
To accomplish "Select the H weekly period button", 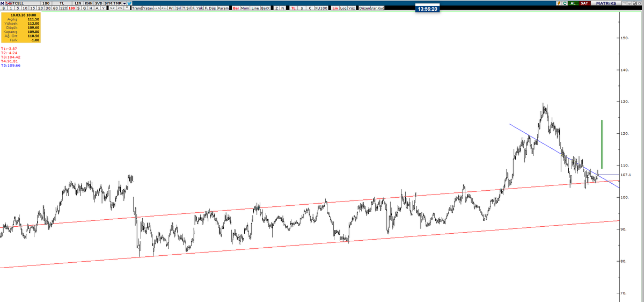I will 91,9.
